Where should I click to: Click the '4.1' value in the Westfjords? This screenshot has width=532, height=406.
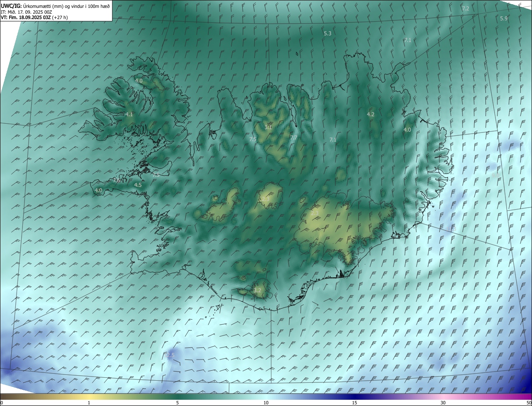tap(129, 114)
